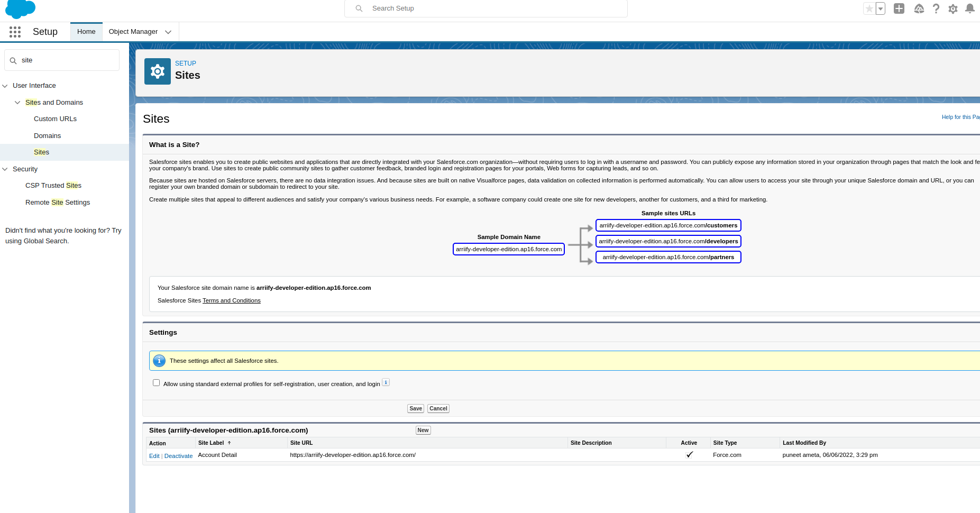Switch to the Home tab

(x=86, y=32)
